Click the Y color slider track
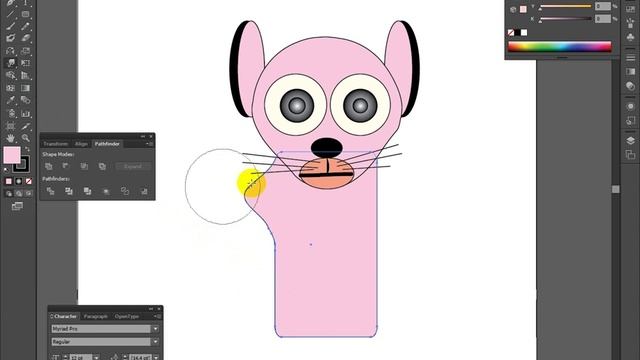The height and width of the screenshot is (360, 640). click(x=565, y=7)
